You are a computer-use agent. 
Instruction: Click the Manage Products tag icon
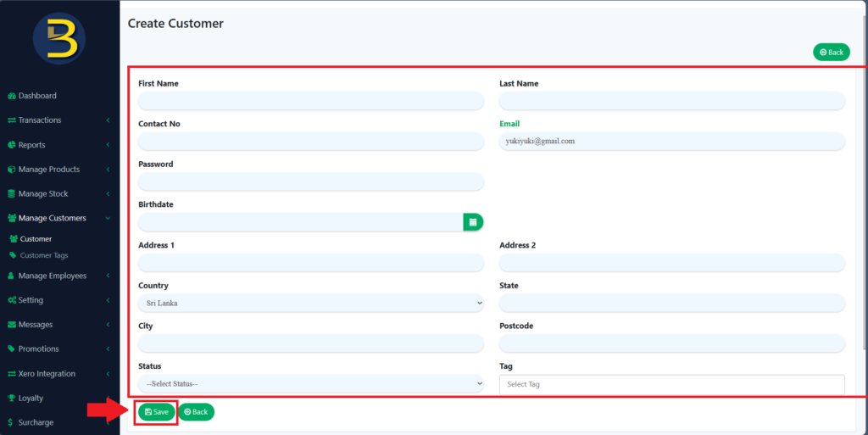12,170
